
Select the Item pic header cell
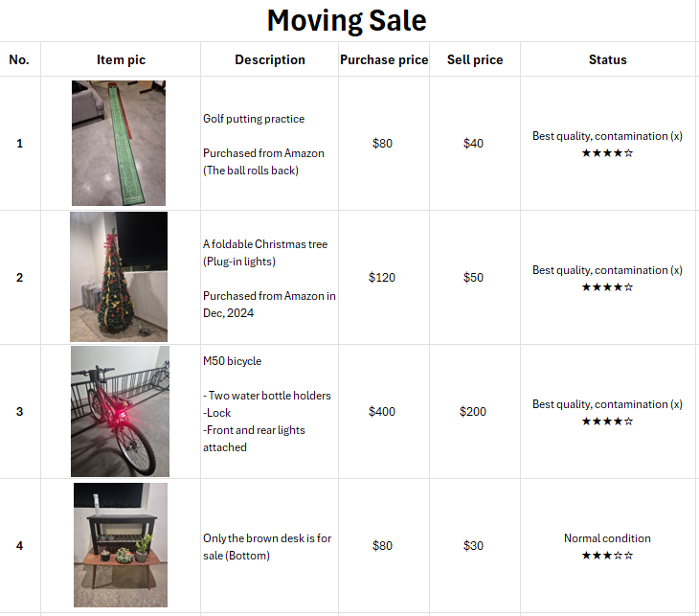(121, 59)
